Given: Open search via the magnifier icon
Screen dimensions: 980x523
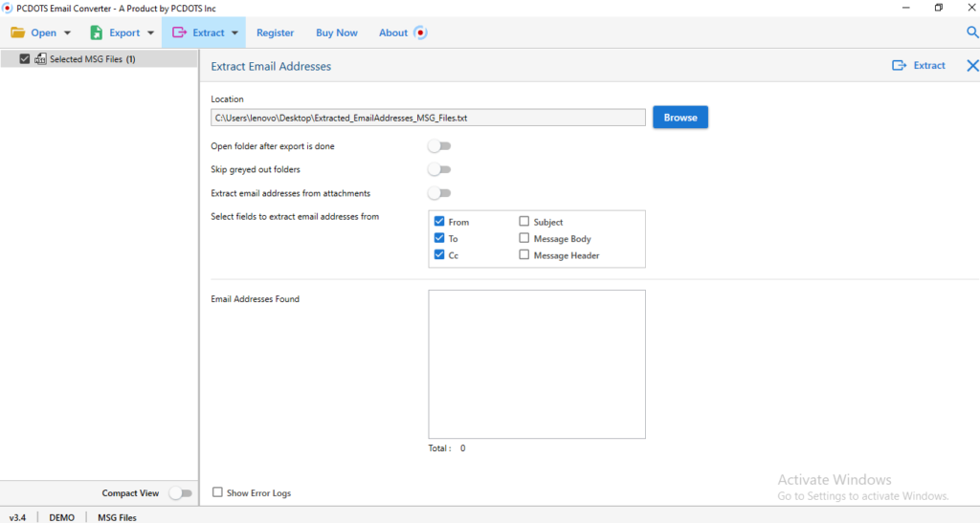Looking at the screenshot, I should 972,33.
